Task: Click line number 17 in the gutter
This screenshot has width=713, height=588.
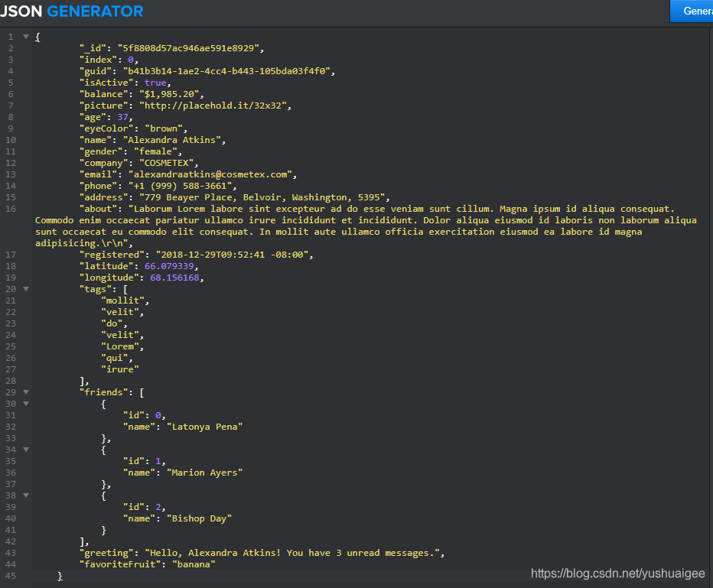Action: pyautogui.click(x=11, y=255)
